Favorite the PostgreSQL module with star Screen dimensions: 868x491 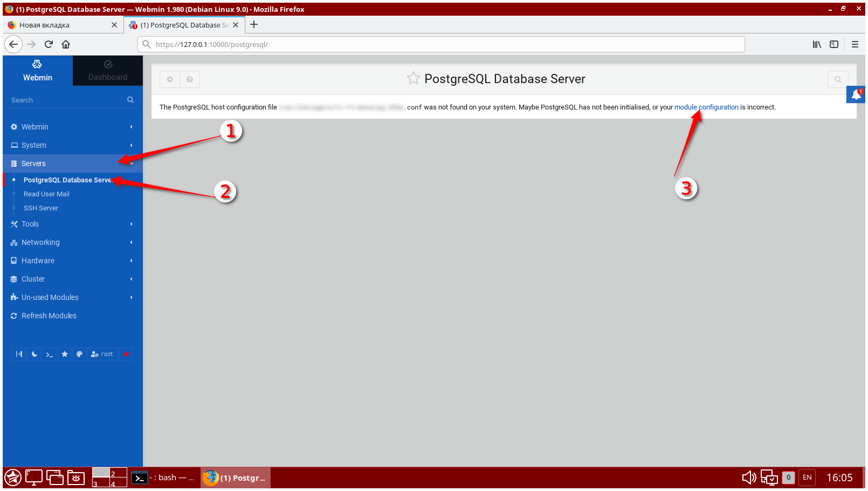tap(413, 79)
